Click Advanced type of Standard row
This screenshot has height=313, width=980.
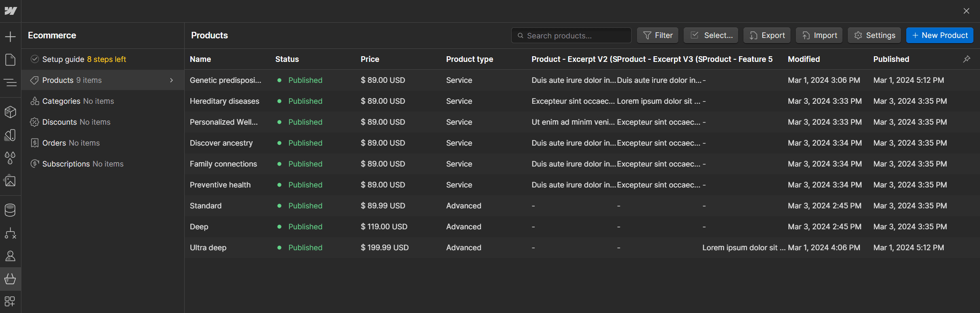click(464, 206)
